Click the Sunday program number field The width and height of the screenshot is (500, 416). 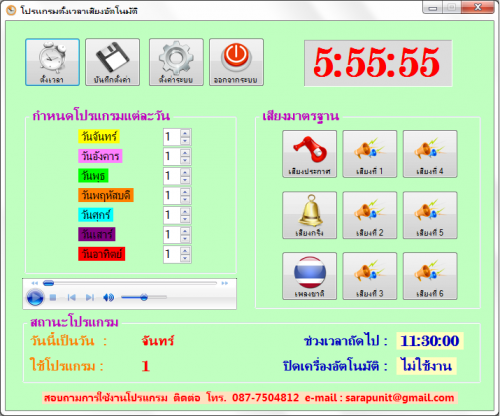(172, 255)
